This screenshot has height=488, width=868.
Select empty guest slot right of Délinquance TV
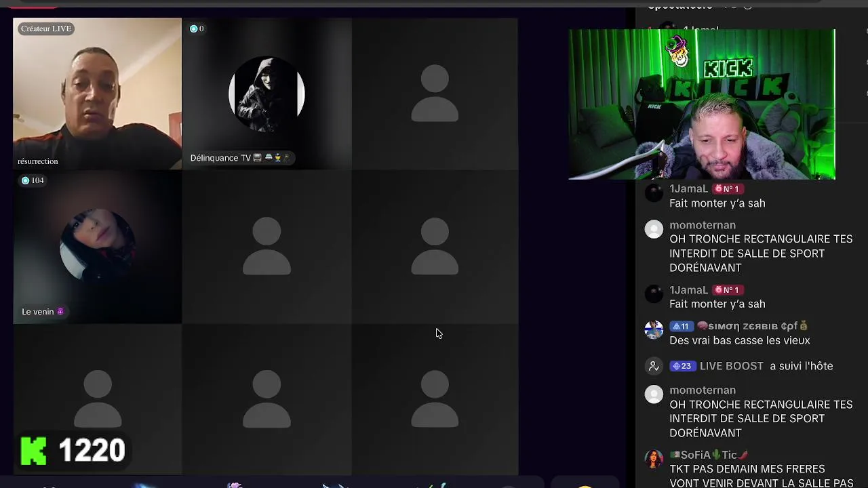[435, 94]
